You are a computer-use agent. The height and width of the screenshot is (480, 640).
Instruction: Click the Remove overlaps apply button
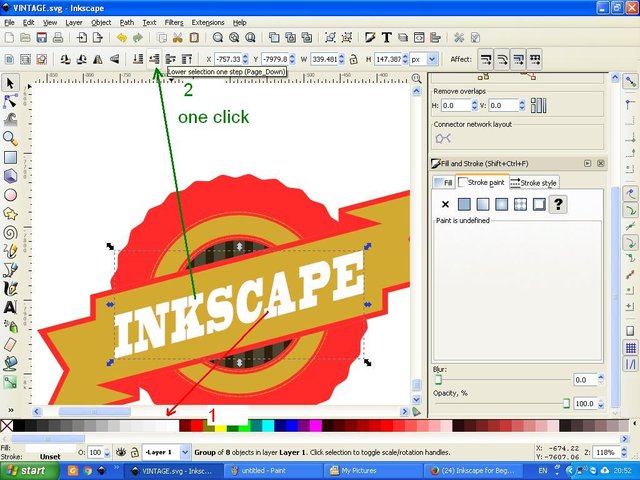(538, 105)
